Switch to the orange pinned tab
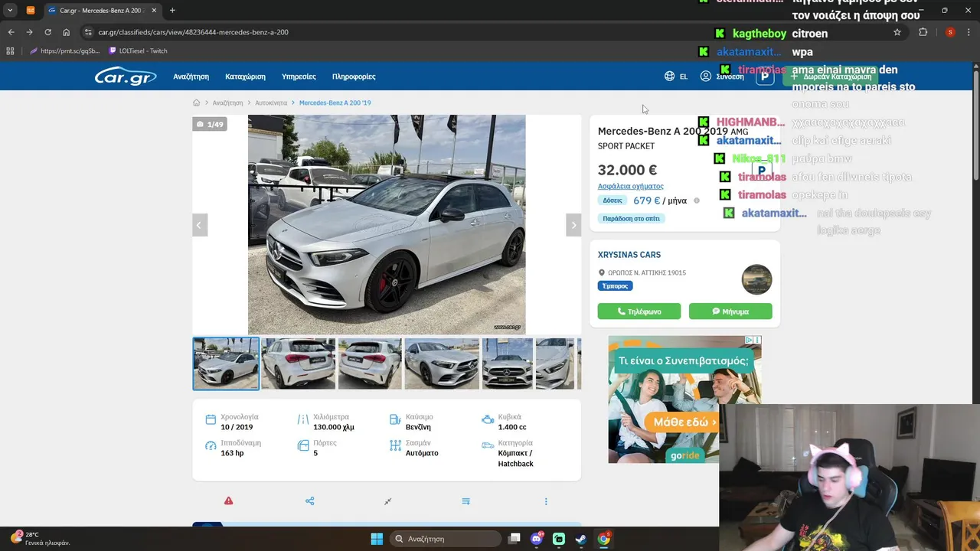Screen dimensions: 980x551 (x=31, y=10)
